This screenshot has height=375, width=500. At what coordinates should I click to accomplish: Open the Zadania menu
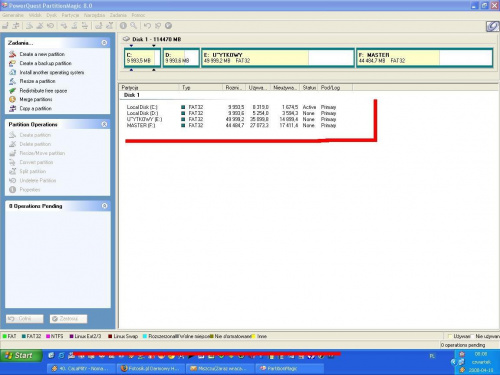click(118, 15)
